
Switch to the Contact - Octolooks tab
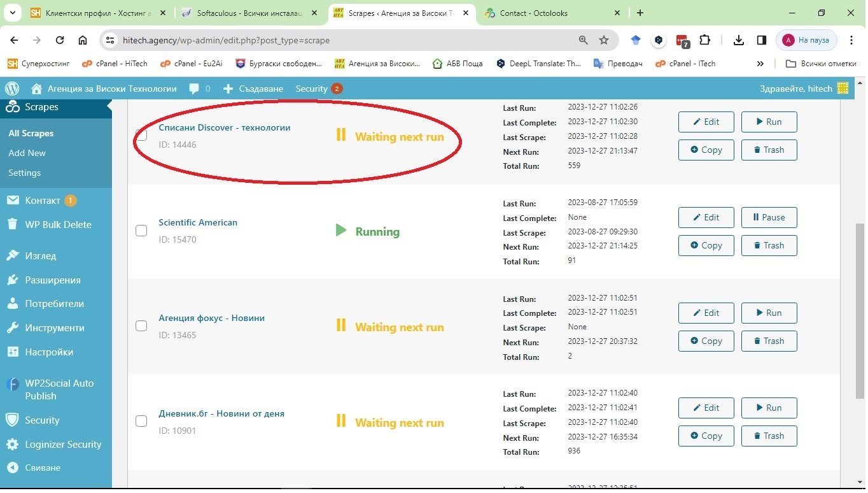point(533,13)
